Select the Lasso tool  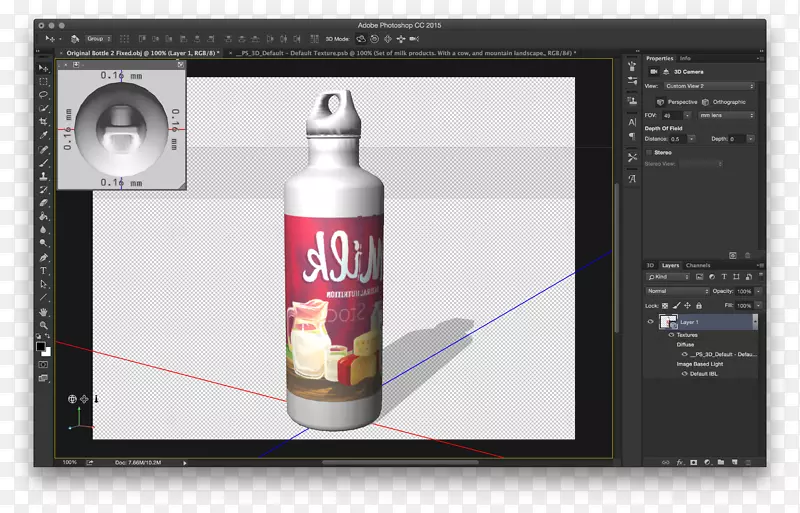(44, 95)
